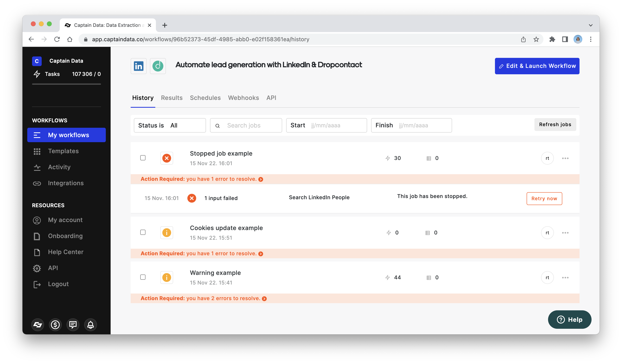Open the more options menu for Warning example

[565, 278]
